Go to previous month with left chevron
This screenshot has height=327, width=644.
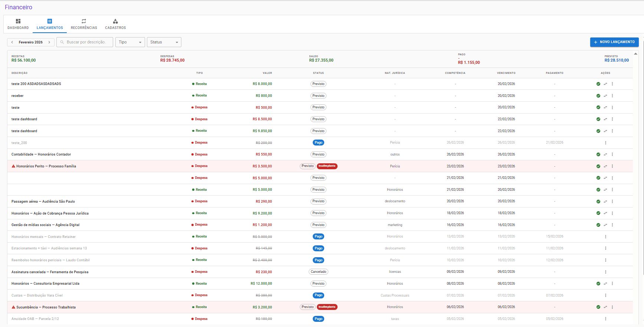pos(12,42)
